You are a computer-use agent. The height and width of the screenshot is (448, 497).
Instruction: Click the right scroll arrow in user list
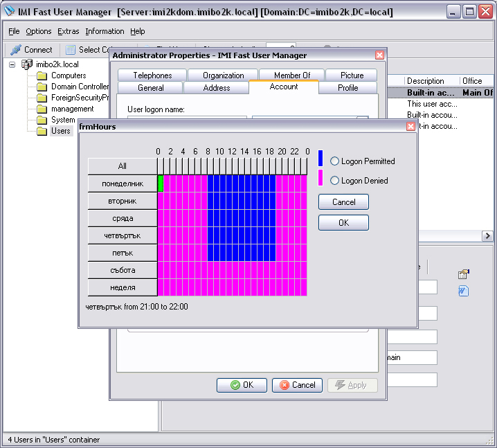pos(487,236)
